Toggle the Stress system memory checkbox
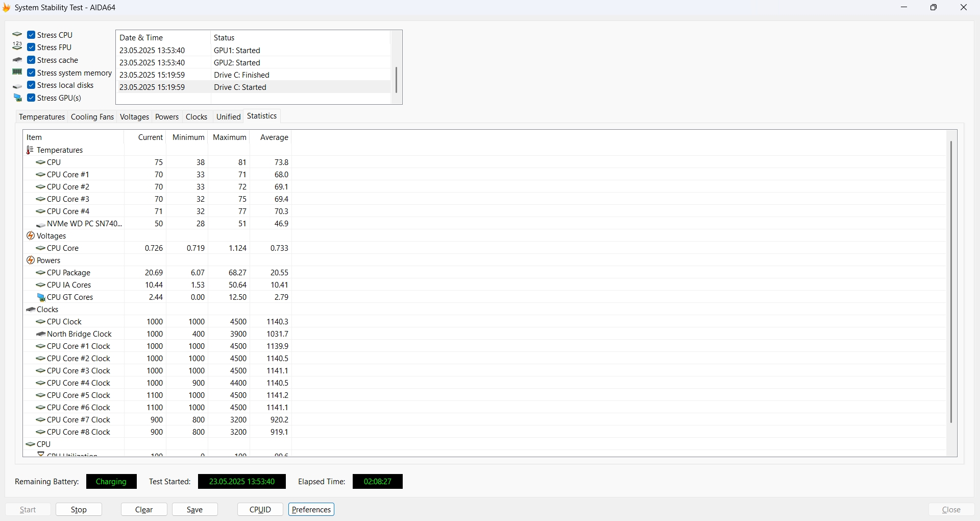 coord(31,73)
